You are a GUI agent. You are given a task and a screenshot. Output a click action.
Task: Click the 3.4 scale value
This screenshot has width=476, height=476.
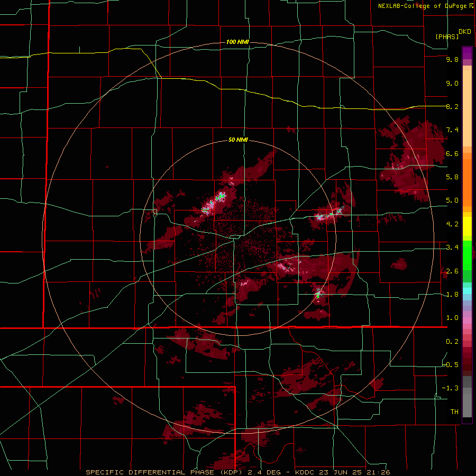pos(452,248)
